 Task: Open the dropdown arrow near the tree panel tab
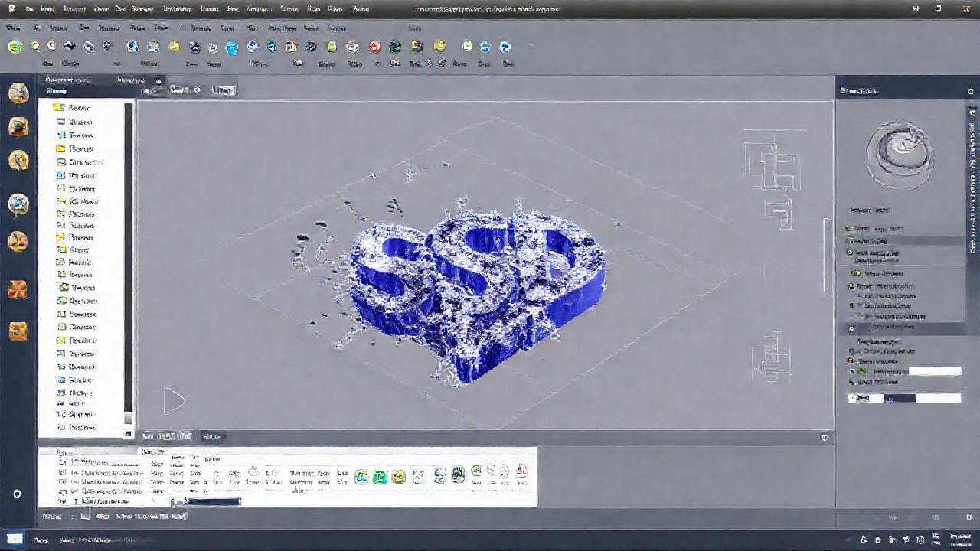pyautogui.click(x=158, y=80)
